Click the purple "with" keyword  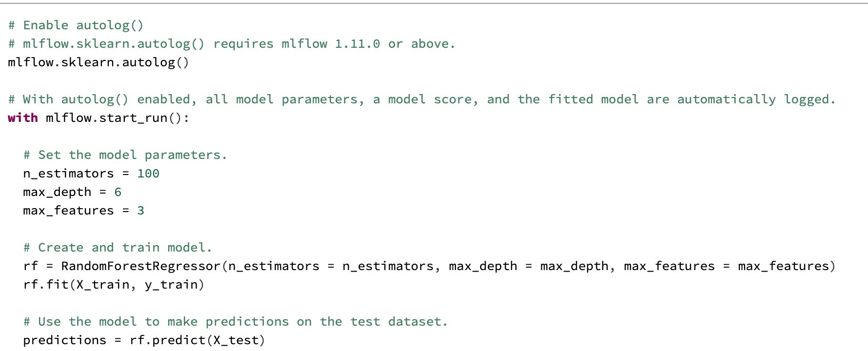23,118
